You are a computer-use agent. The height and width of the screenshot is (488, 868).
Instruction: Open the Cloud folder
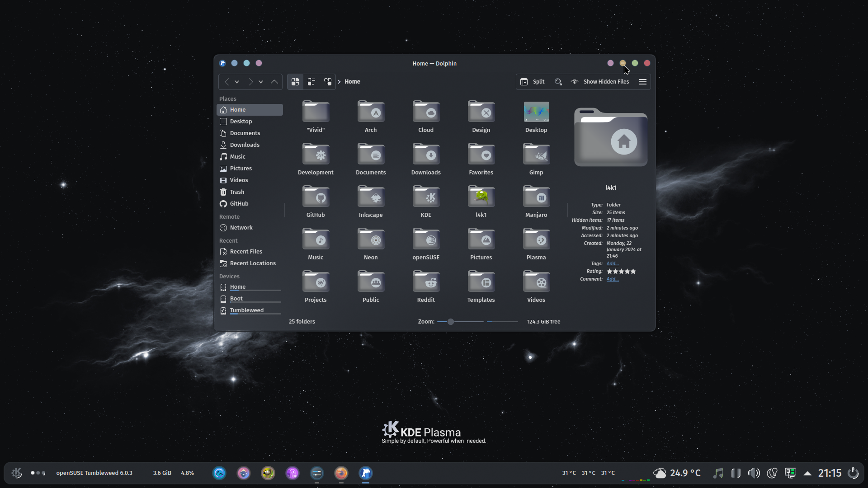[x=426, y=117]
